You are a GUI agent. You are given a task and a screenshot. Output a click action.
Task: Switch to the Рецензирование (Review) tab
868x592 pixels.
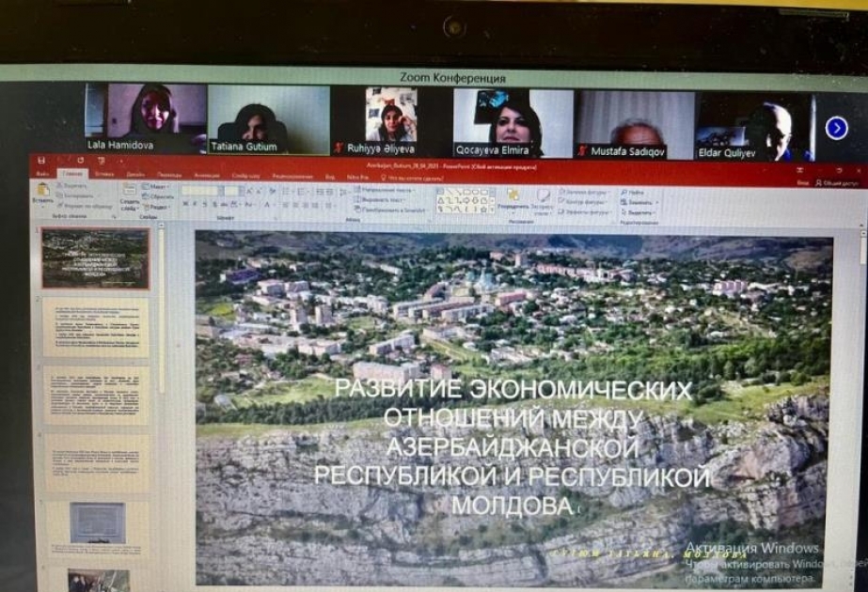pyautogui.click(x=292, y=176)
